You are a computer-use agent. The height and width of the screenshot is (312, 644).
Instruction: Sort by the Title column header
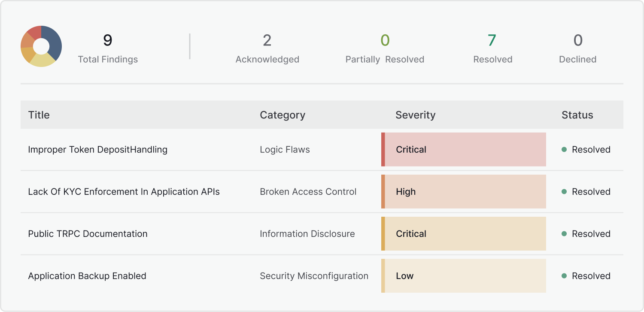pos(39,115)
